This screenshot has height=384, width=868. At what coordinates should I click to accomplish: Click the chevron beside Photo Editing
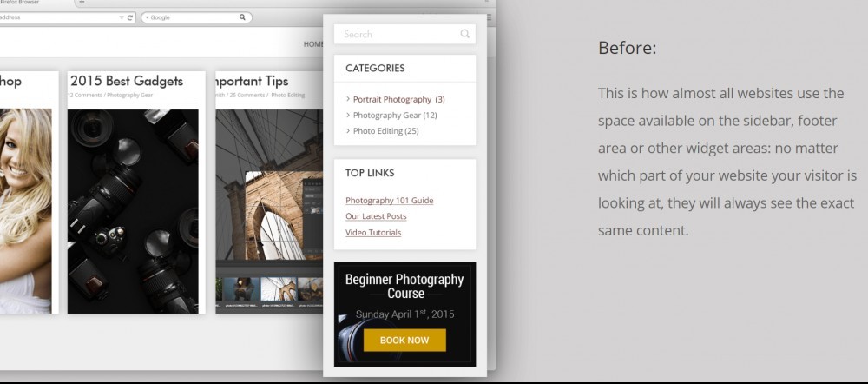348,131
